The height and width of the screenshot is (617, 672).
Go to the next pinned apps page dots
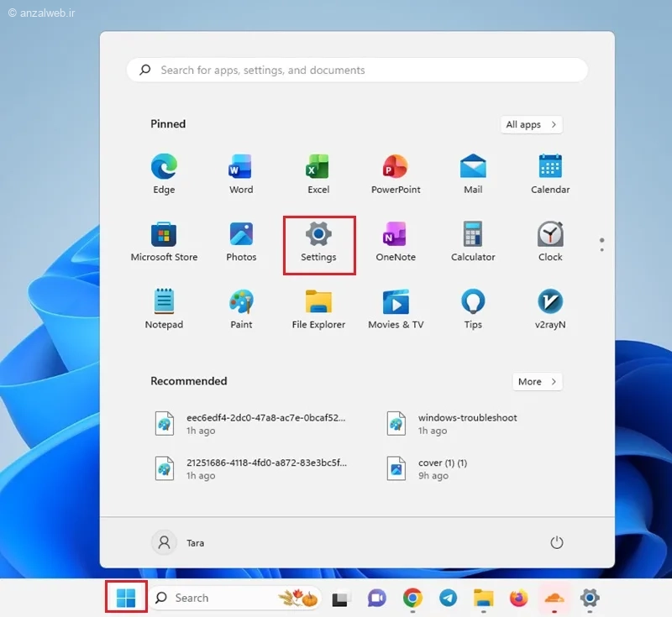pyautogui.click(x=601, y=244)
